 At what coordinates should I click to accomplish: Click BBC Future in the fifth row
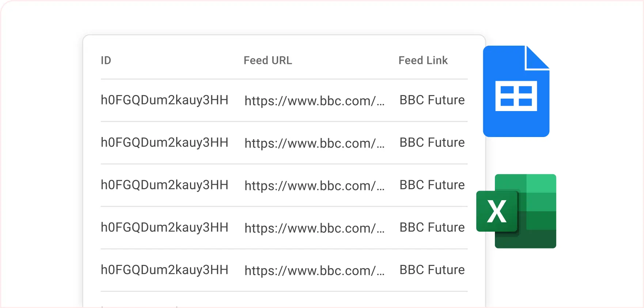click(x=432, y=270)
